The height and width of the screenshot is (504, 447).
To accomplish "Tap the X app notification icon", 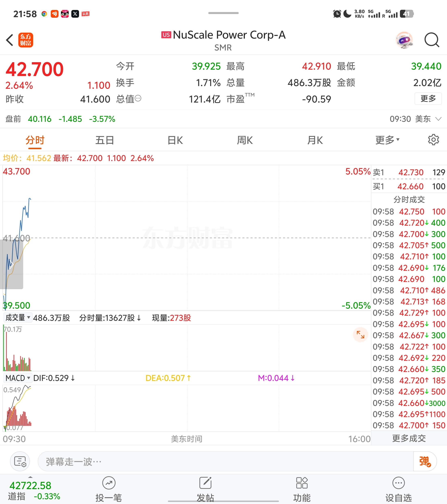I will pyautogui.click(x=75, y=14).
